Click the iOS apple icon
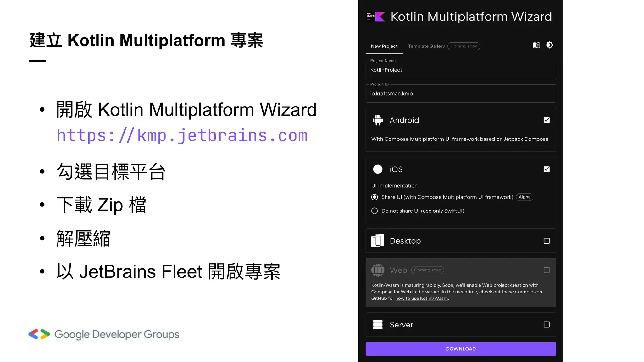Viewport: 644px width, 362px height. (378, 169)
